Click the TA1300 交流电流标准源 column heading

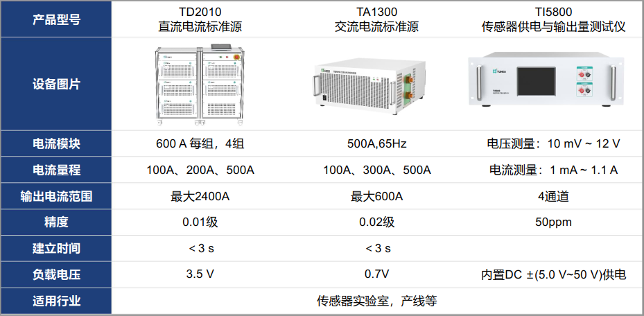pos(376,19)
